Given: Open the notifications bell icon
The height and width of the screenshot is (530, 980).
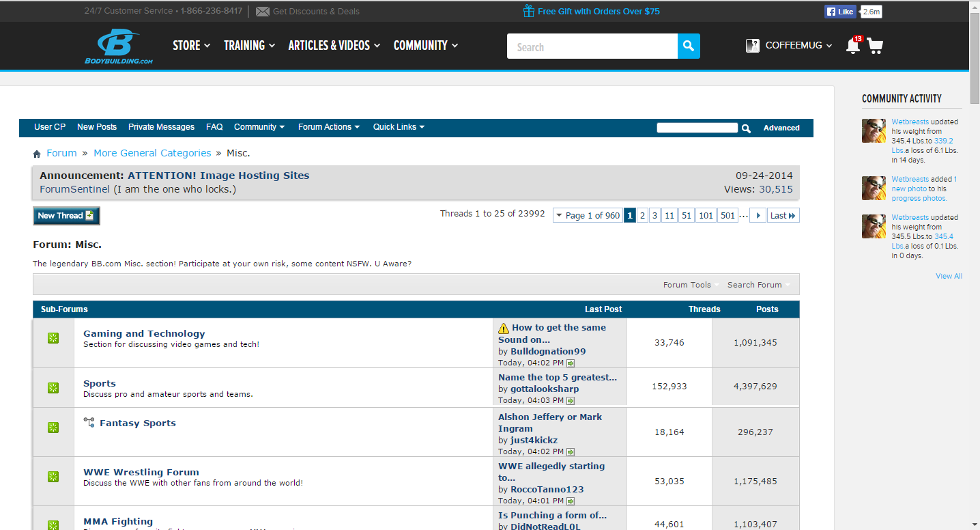Looking at the screenshot, I should (852, 46).
